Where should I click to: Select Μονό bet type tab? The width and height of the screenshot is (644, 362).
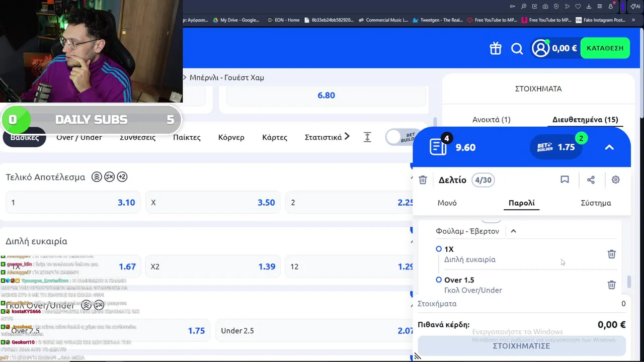[447, 203]
